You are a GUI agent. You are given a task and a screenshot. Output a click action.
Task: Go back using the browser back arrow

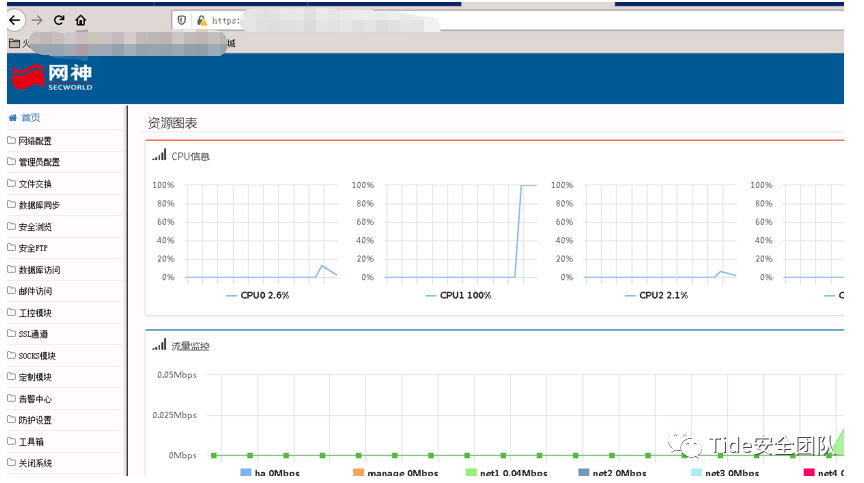point(15,20)
